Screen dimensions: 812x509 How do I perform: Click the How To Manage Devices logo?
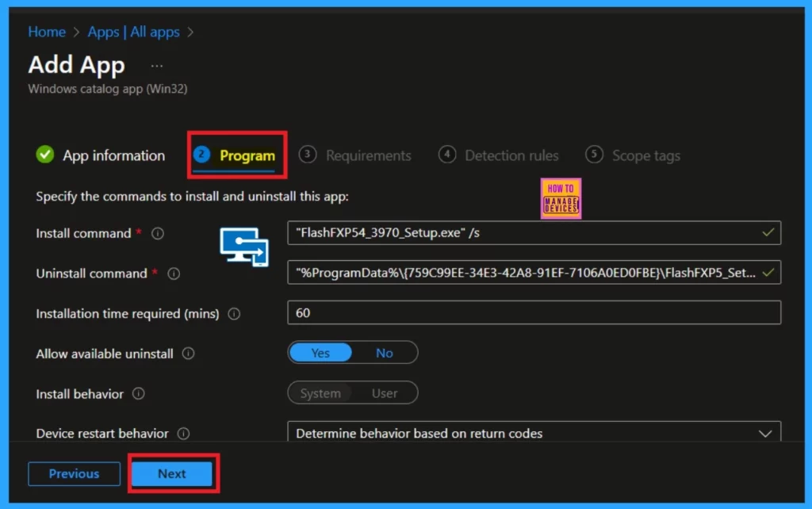pyautogui.click(x=561, y=199)
